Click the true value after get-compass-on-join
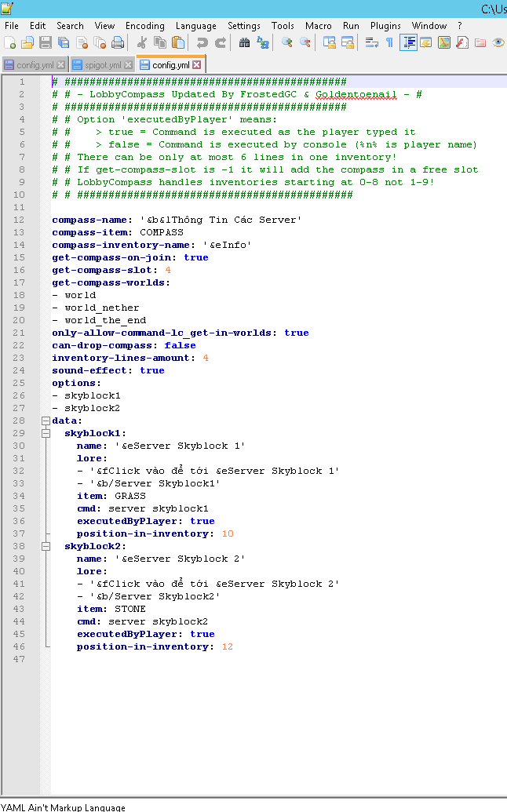This screenshot has height=812, width=507. coord(196,257)
